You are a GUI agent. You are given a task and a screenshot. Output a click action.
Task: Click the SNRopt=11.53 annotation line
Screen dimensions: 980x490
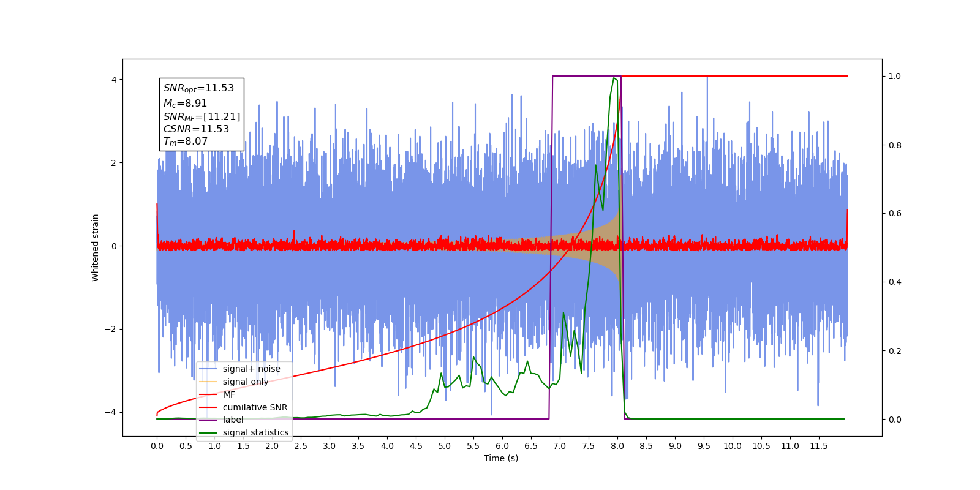click(x=198, y=88)
